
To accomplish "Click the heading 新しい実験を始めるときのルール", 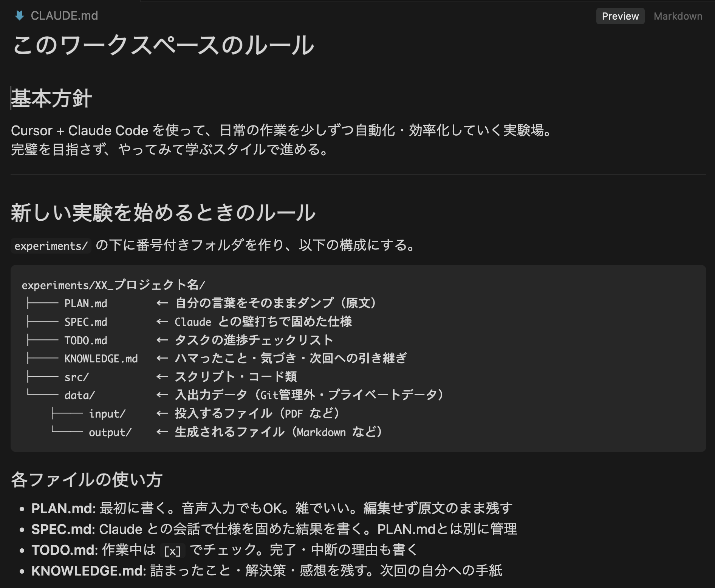I will (163, 213).
